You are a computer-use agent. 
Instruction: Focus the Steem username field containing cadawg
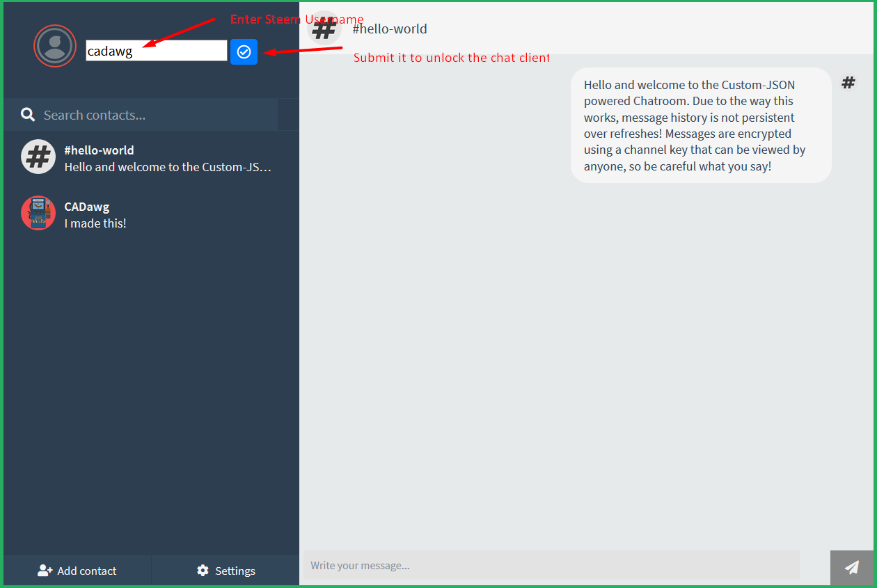tap(157, 51)
